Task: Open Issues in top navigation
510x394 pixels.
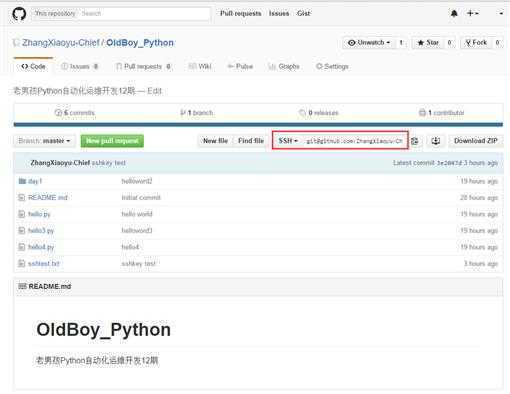Action: pos(279,14)
